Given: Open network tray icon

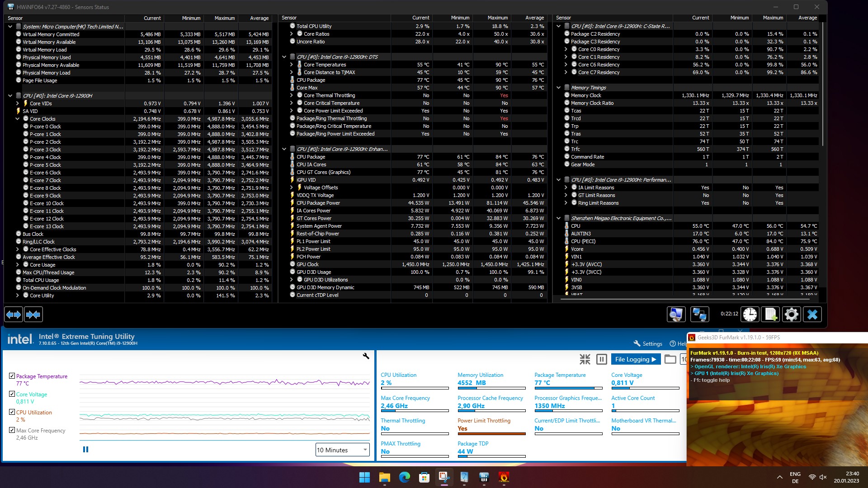Looking at the screenshot, I should tap(812, 477).
